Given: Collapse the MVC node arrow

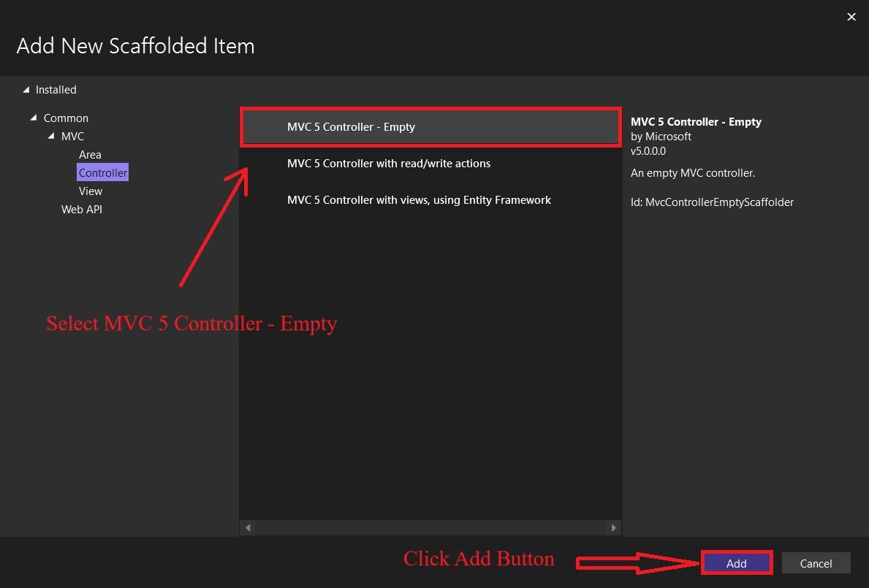Looking at the screenshot, I should click(x=51, y=137).
